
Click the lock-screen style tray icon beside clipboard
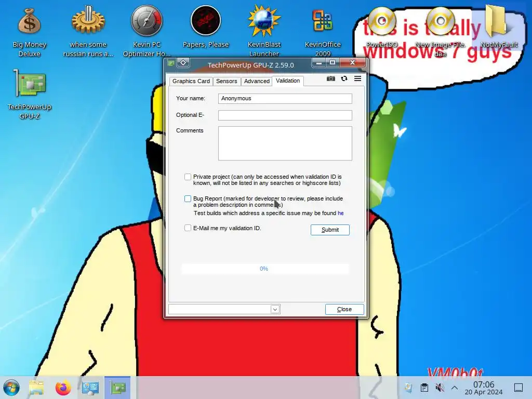(409, 388)
